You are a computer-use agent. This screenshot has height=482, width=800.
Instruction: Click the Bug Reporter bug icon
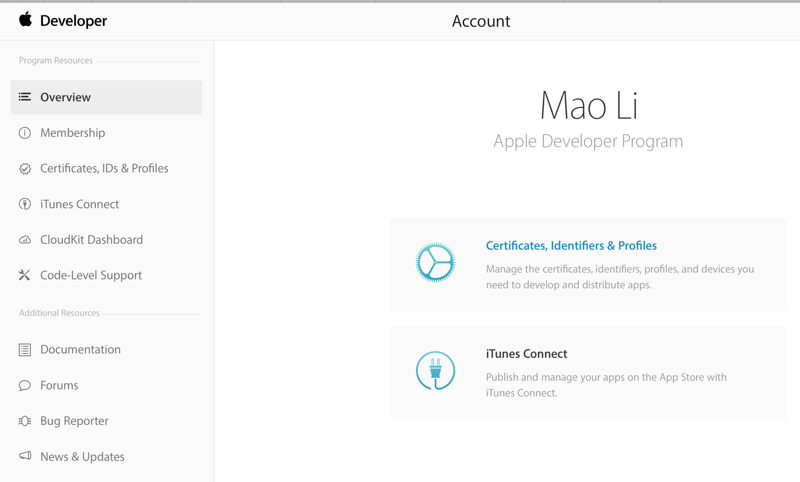tap(25, 421)
